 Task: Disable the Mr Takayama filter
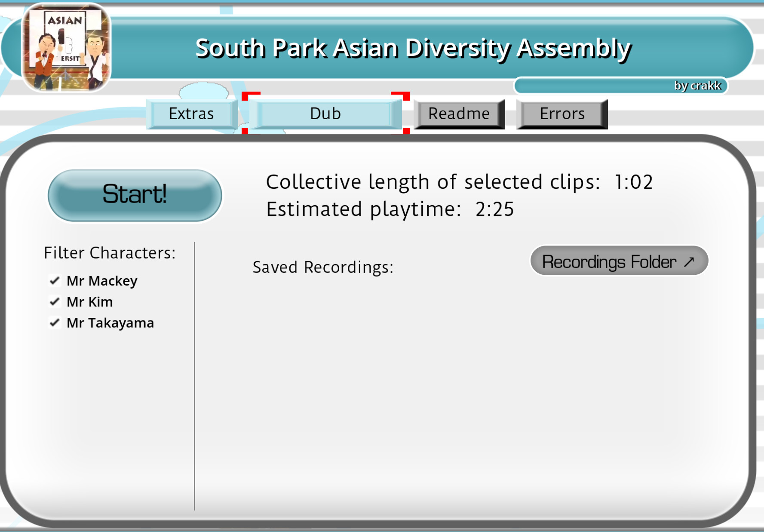pos(55,323)
